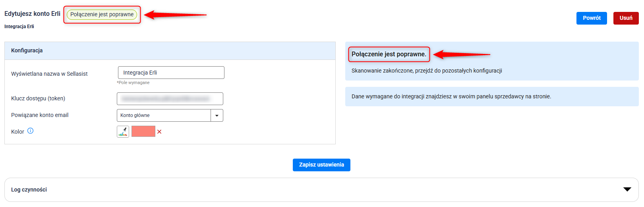Click the Edytujesz konto Erli title
The image size is (644, 207).
[x=32, y=14]
